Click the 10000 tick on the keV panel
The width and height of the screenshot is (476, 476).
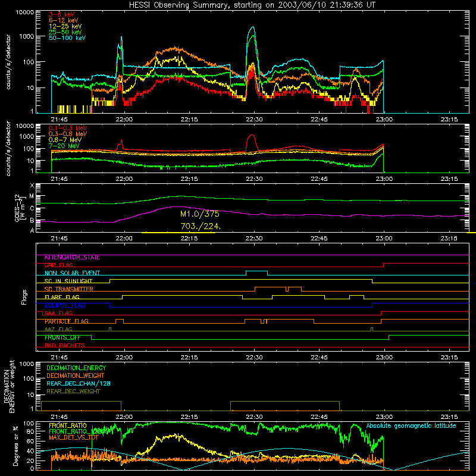point(25,12)
